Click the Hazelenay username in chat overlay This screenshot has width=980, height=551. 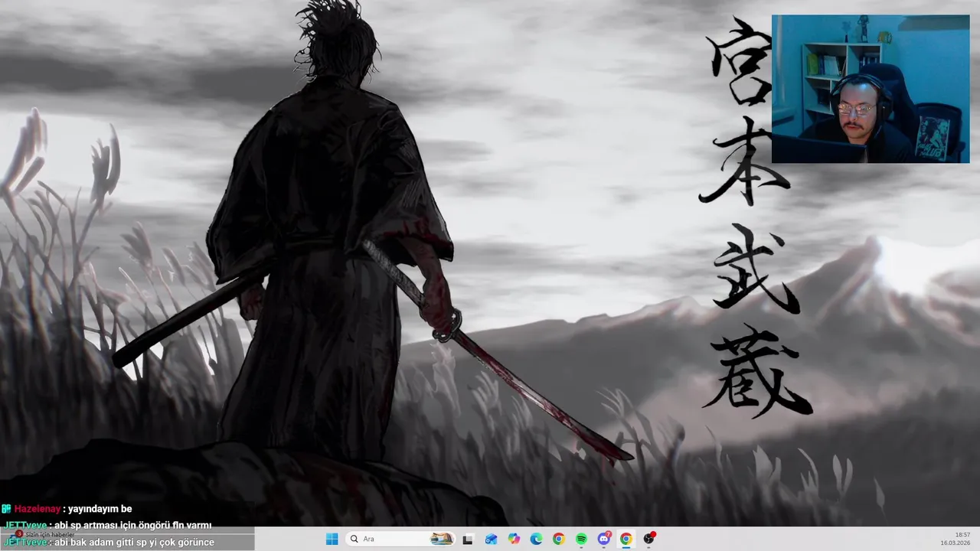coord(38,509)
